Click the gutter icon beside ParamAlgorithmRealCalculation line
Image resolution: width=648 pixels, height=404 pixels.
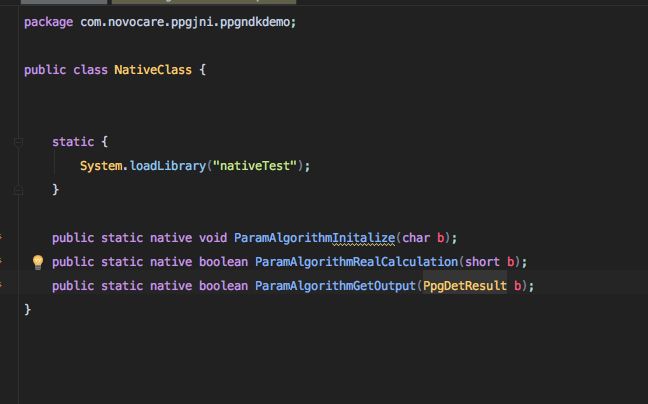pyautogui.click(x=1, y=261)
